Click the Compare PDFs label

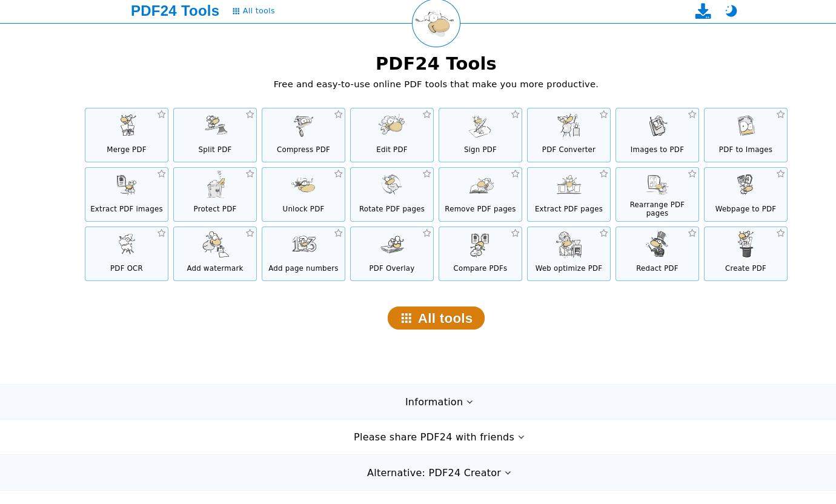click(x=480, y=268)
